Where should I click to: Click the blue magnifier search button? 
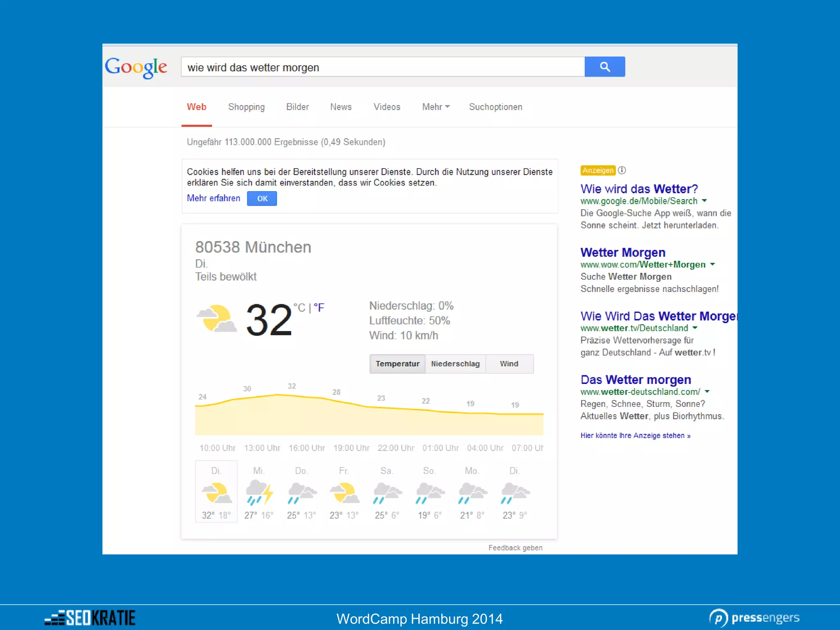[605, 67]
